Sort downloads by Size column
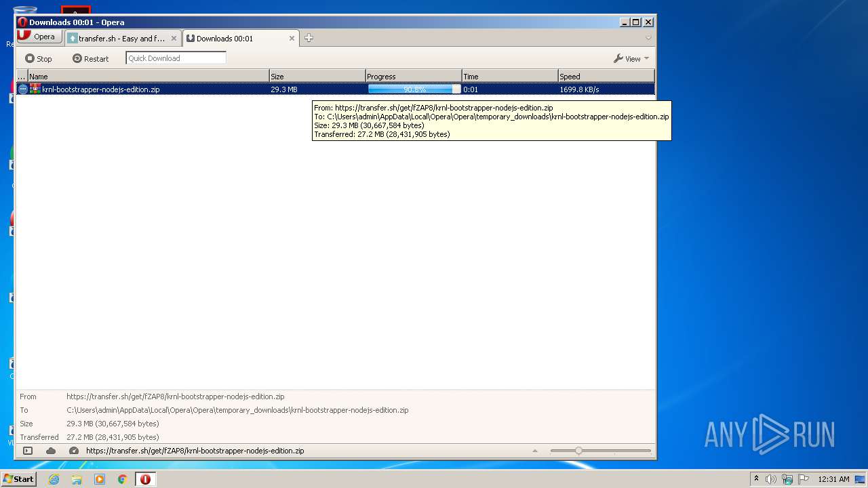Viewport: 868px width, 488px height. (x=317, y=77)
